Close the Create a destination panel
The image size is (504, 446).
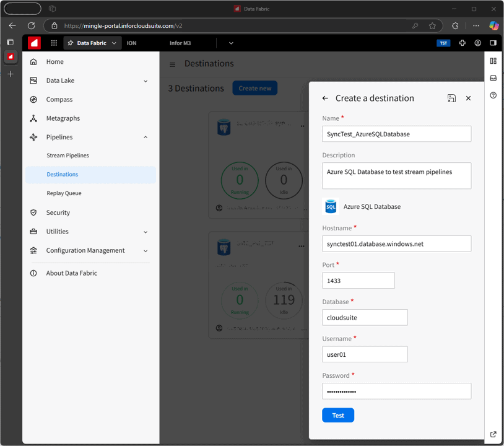point(468,98)
